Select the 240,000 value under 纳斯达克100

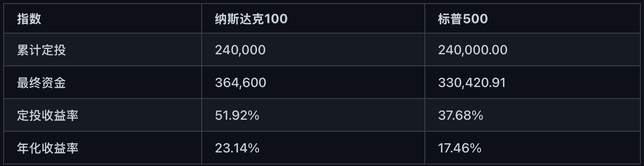pyautogui.click(x=240, y=50)
